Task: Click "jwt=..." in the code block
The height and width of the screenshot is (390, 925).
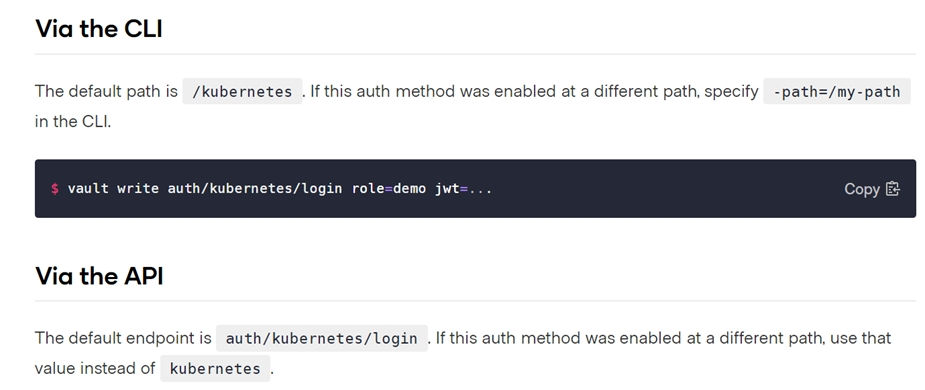Action: 464,189
